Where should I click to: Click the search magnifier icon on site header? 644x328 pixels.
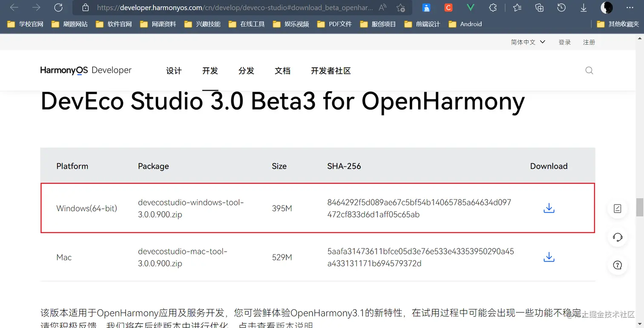589,70
